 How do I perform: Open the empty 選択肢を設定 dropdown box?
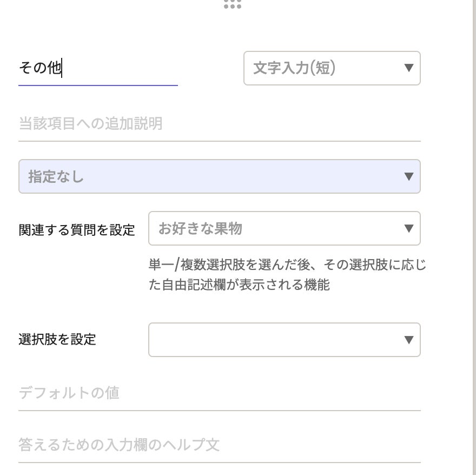(276, 340)
